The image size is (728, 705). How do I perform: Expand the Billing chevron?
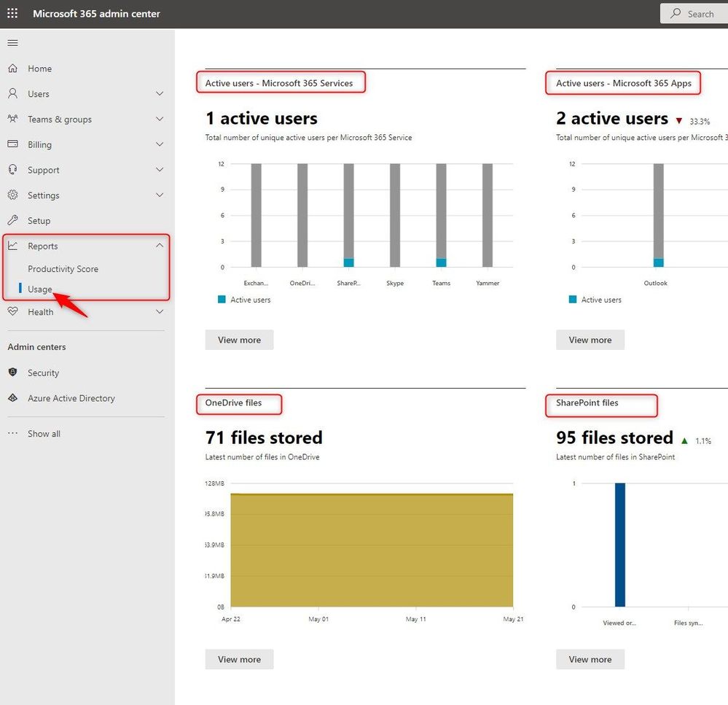coord(160,144)
